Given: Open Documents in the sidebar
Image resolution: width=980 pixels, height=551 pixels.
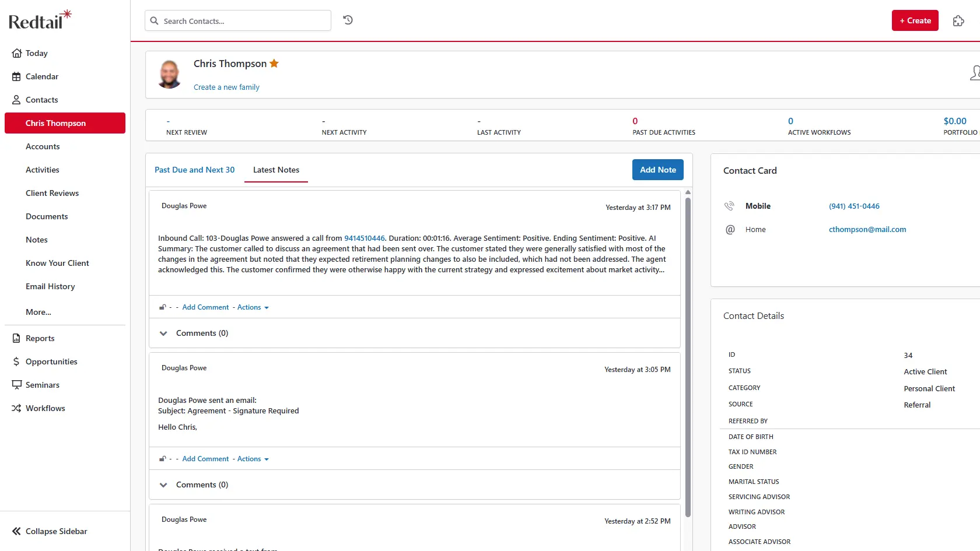Looking at the screenshot, I should click(x=47, y=216).
